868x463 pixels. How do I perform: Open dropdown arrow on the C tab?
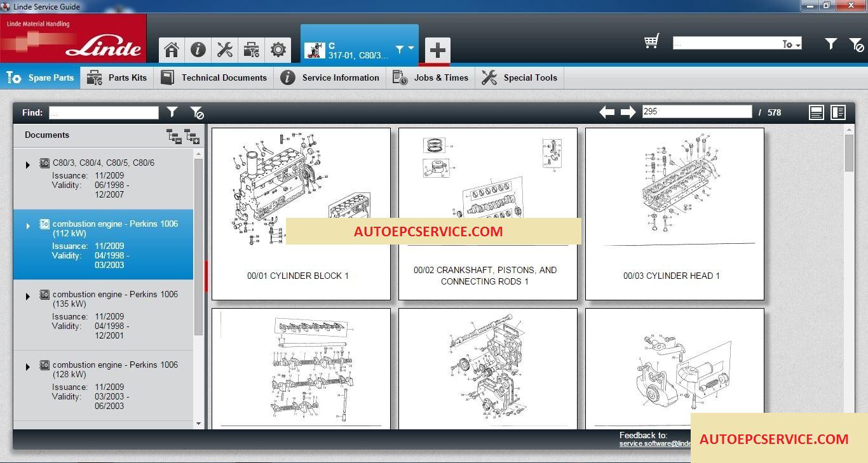pyautogui.click(x=411, y=49)
